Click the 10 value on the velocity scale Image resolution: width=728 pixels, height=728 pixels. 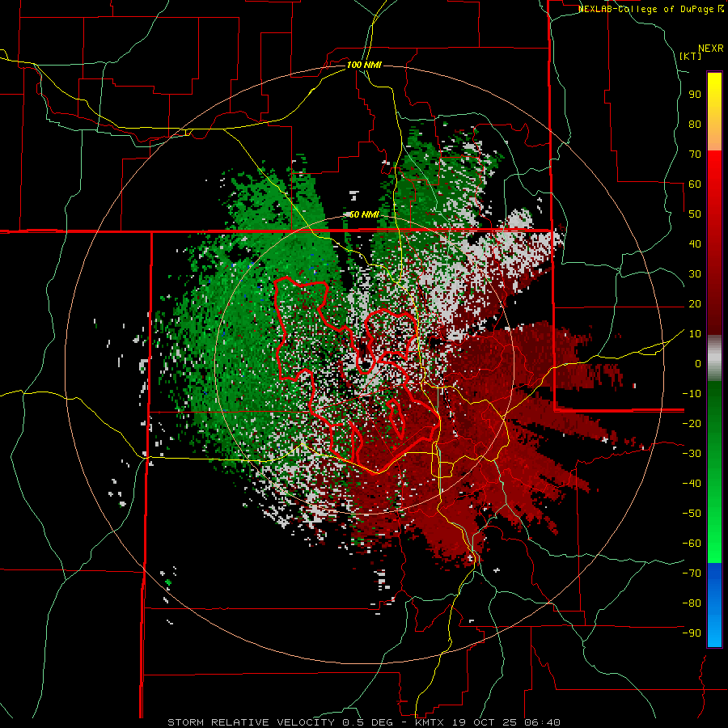coord(695,334)
